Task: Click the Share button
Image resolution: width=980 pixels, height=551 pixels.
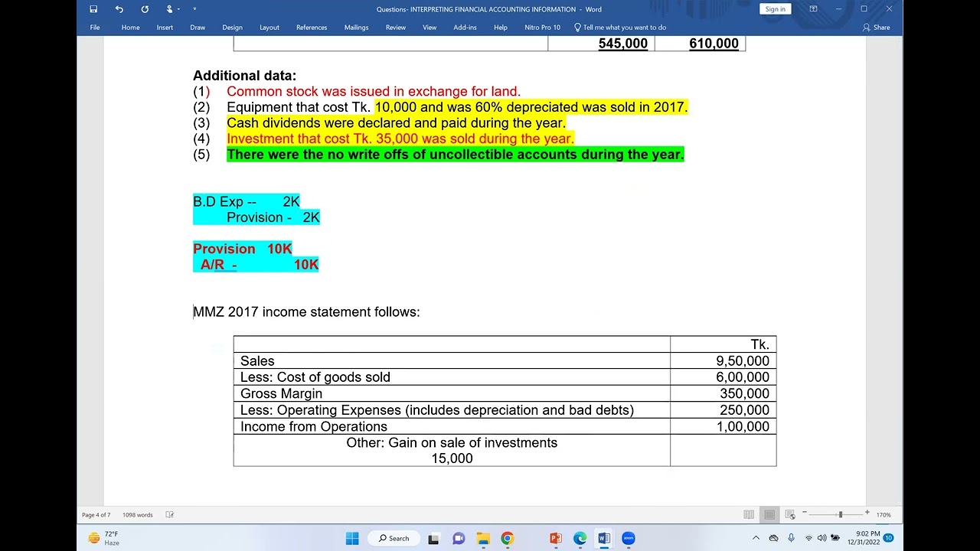Action: pos(877,28)
